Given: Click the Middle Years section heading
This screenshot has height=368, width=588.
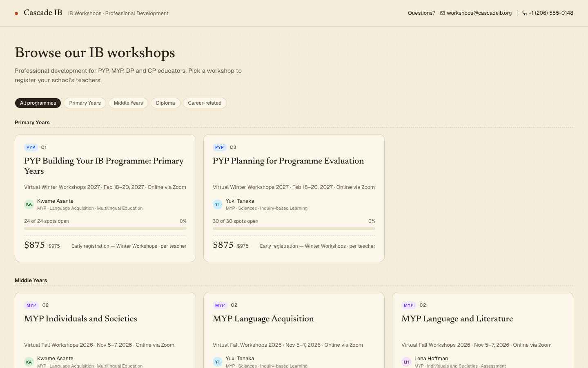Looking at the screenshot, I should (31, 280).
